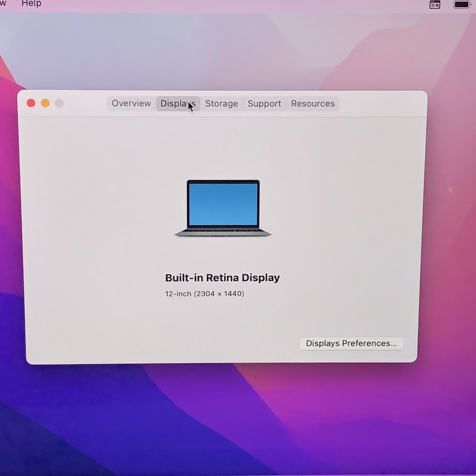Open the Help menu in menu bar
Screen dimensions: 476x476
tap(31, 4)
